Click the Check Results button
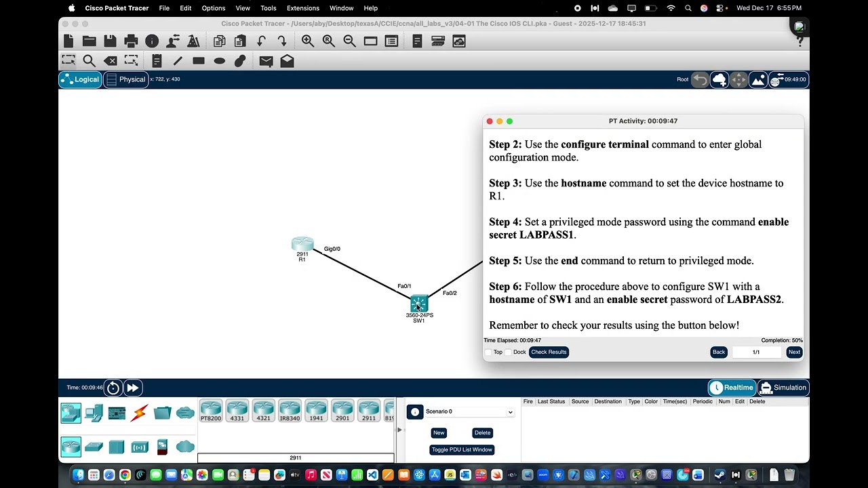Viewport: 868px width, 488px height. coord(549,352)
